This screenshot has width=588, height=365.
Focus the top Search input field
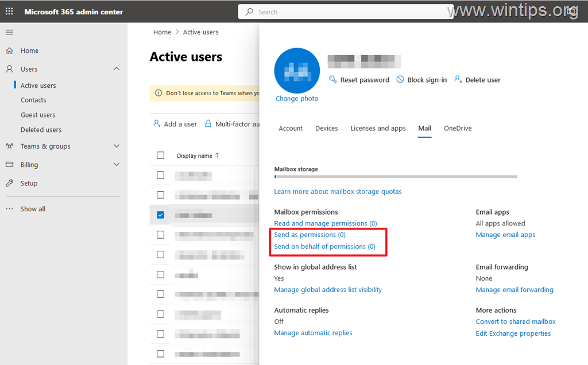coord(345,12)
